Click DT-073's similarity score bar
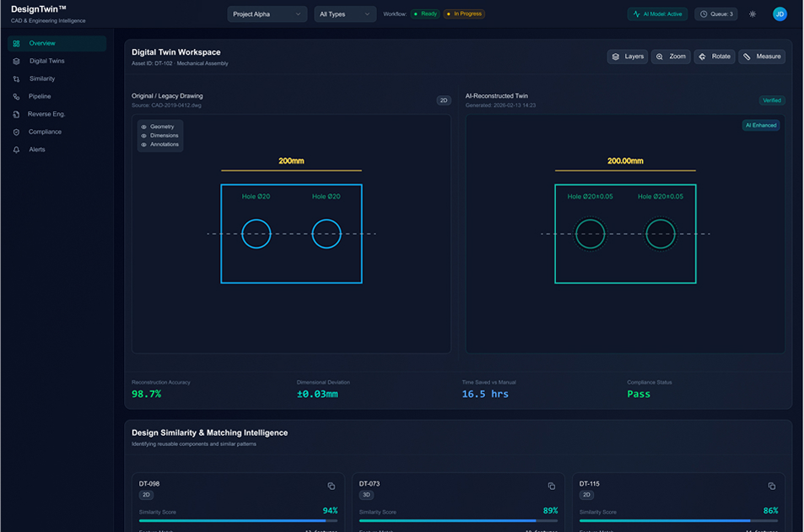 coord(458,520)
